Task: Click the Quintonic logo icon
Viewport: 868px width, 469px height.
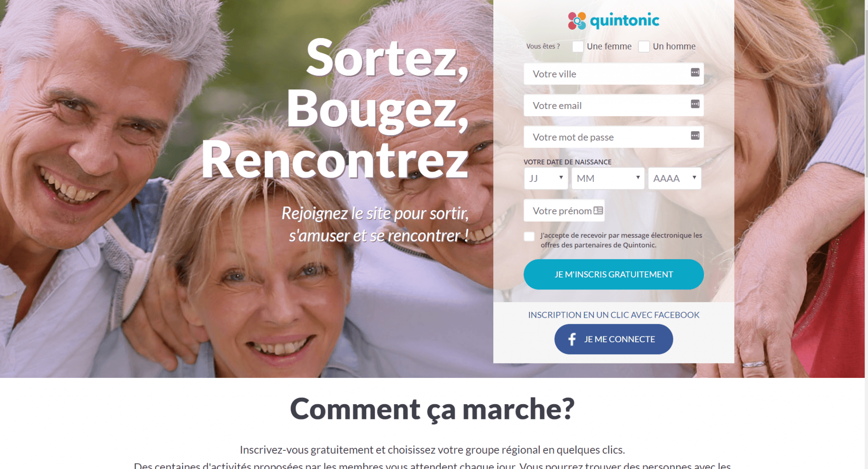Action: click(577, 21)
